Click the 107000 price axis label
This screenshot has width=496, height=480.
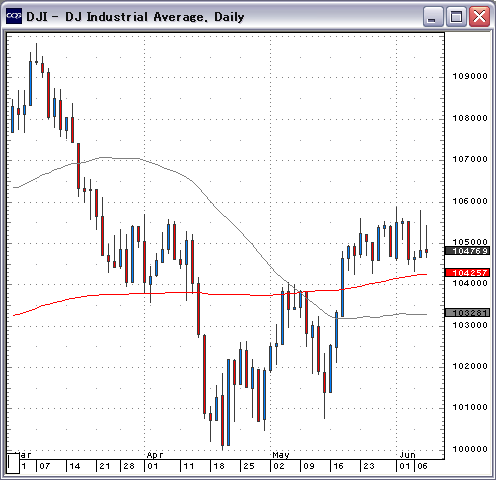click(470, 159)
